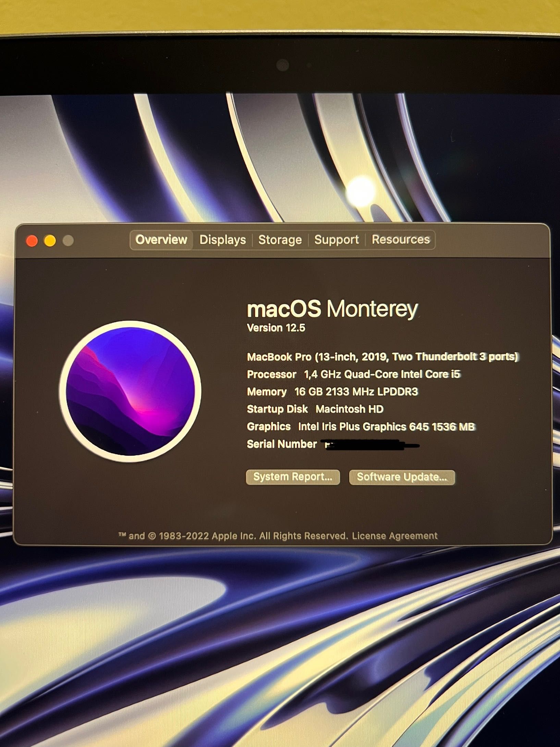
Task: Click the macOS Monterey round logo
Action: click(130, 391)
